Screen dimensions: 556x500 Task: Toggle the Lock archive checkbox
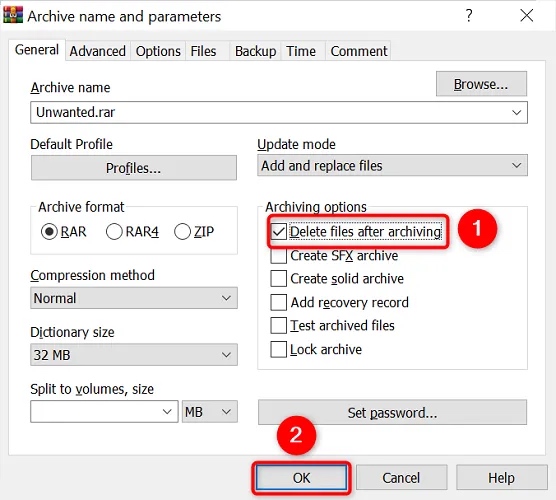point(278,349)
